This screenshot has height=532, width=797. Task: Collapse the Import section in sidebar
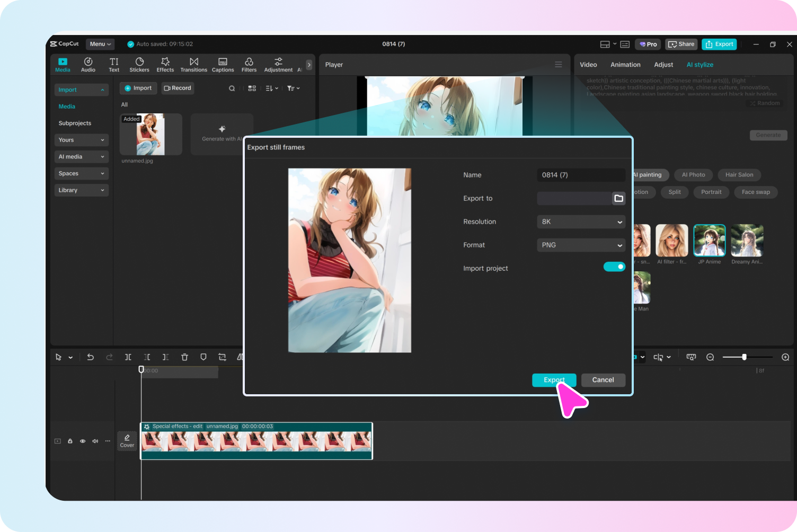[x=82, y=90]
